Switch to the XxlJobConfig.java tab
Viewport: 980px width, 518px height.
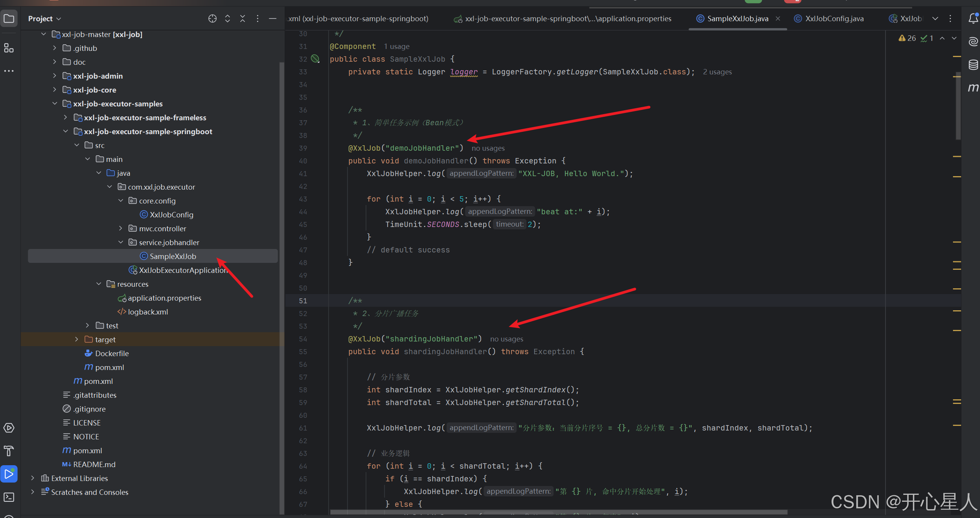(834, 18)
